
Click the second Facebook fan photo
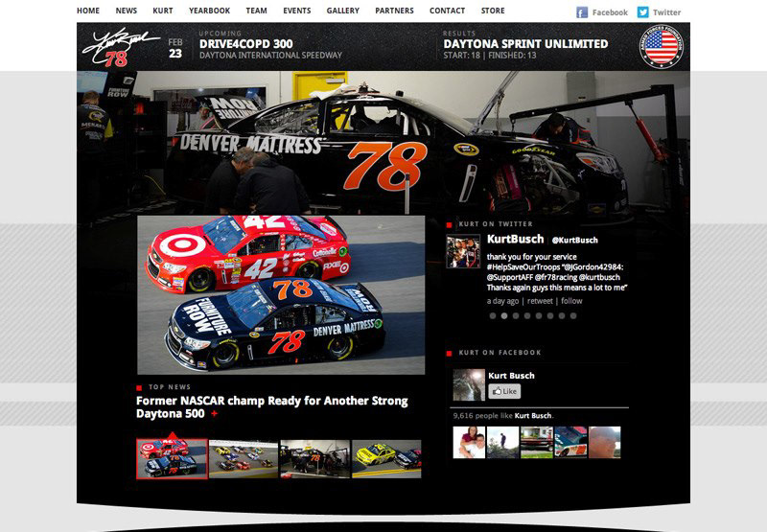502,443
